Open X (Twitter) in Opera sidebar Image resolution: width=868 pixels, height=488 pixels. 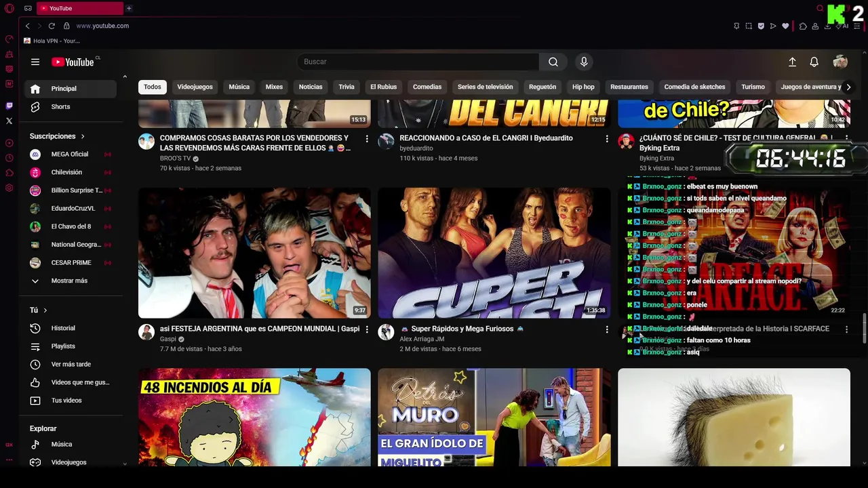click(9, 121)
